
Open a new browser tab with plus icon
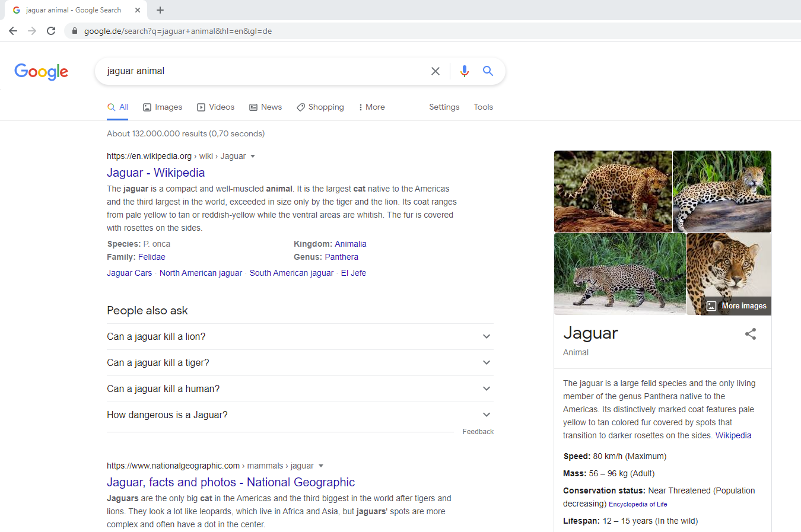pyautogui.click(x=160, y=10)
